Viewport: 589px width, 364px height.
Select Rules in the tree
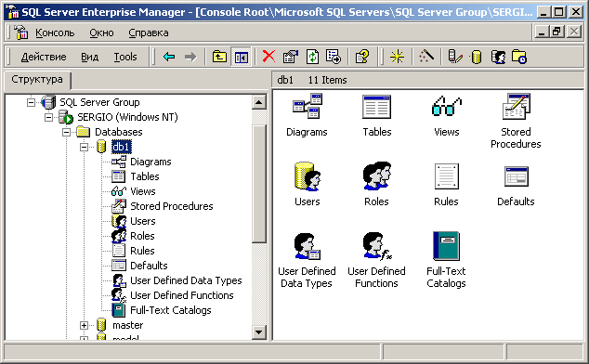[142, 251]
